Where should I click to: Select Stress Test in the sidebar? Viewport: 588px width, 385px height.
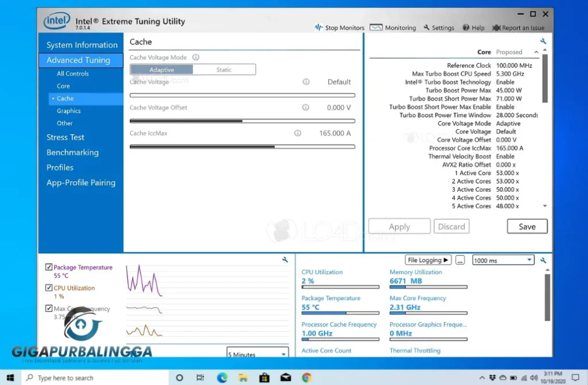(x=65, y=137)
